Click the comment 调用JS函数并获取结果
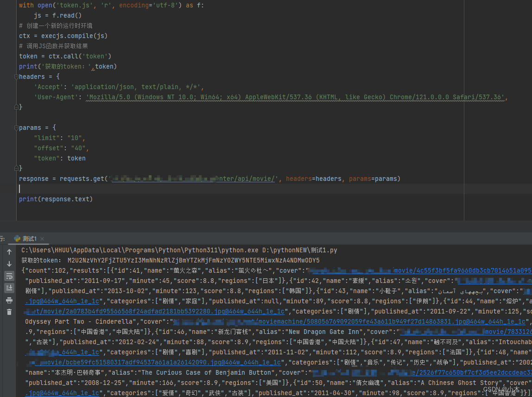 pos(54,46)
